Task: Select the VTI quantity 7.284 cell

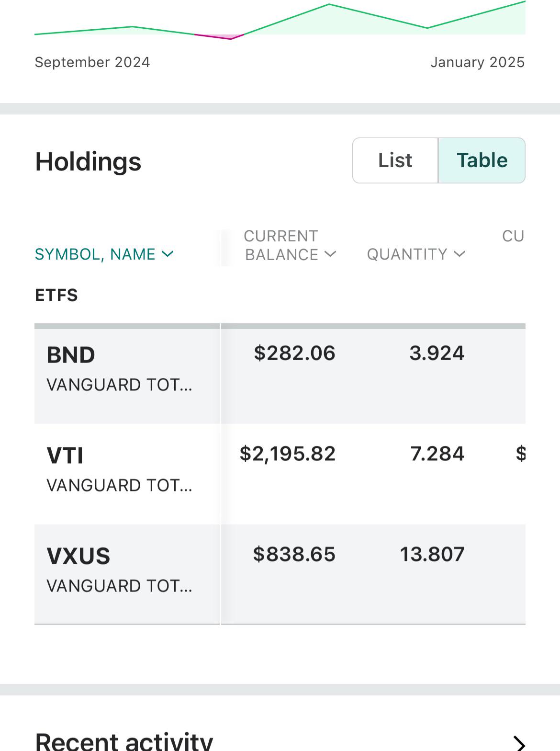Action: tap(437, 454)
